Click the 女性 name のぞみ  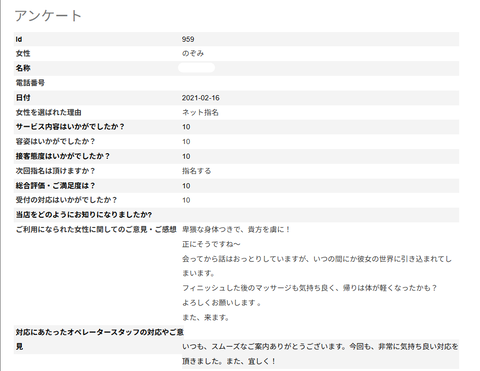[x=193, y=54]
